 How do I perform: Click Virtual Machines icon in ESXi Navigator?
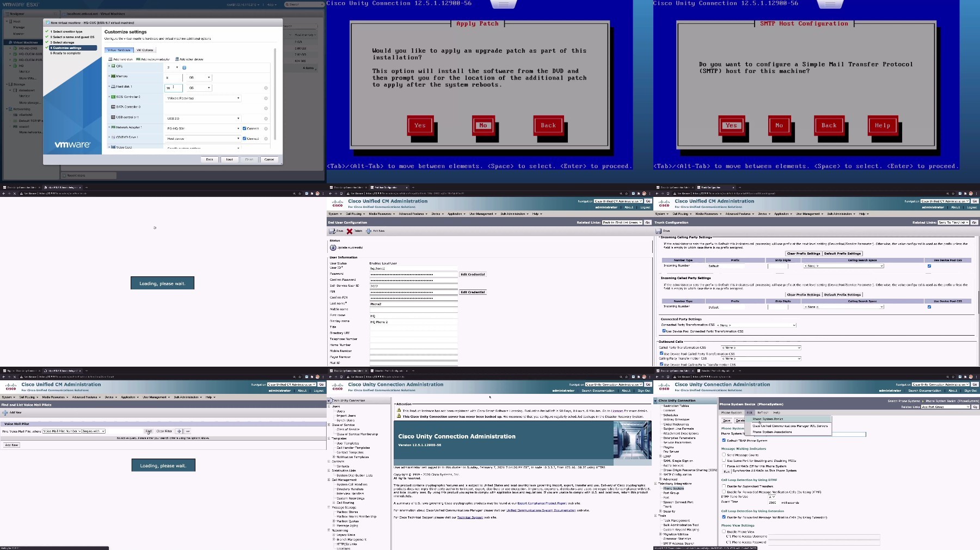pos(11,42)
